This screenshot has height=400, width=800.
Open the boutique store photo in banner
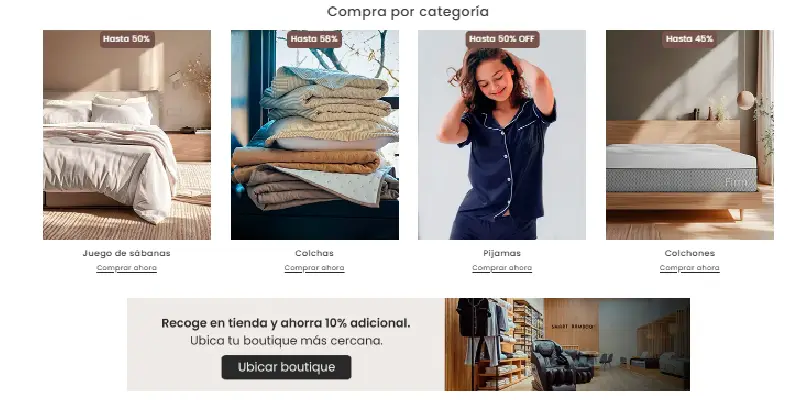[567, 344]
